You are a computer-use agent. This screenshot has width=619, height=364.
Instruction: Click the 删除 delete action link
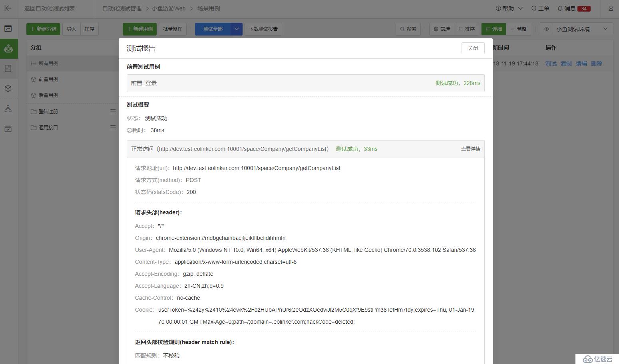pyautogui.click(x=597, y=63)
